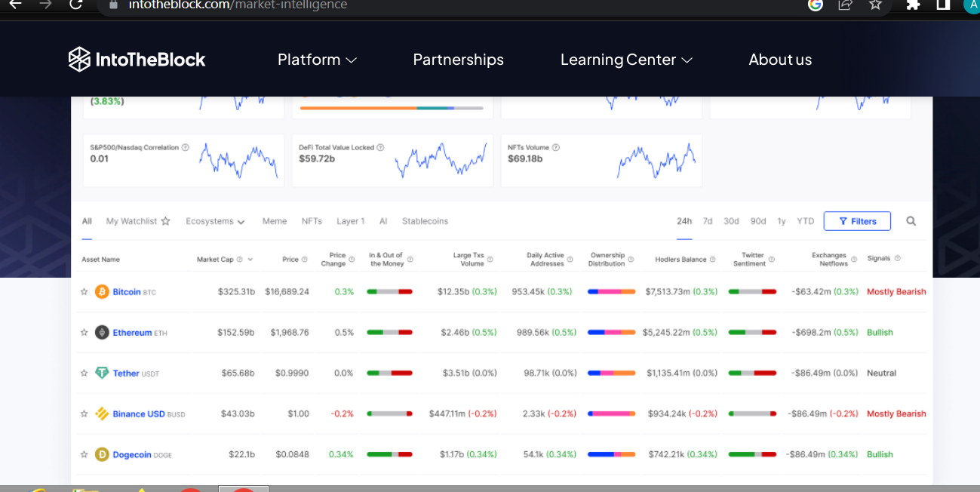980x492 pixels.
Task: Open the About us page
Action: click(x=780, y=60)
